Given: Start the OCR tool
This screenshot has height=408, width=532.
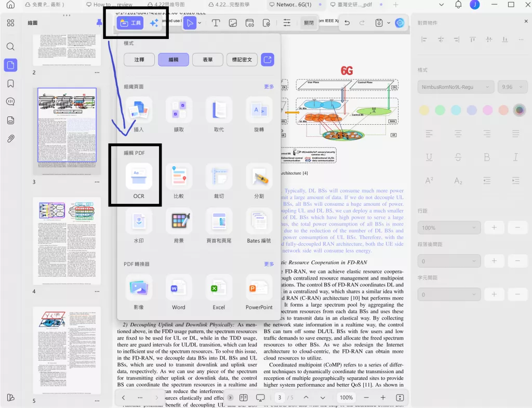Looking at the screenshot, I should pos(138,181).
